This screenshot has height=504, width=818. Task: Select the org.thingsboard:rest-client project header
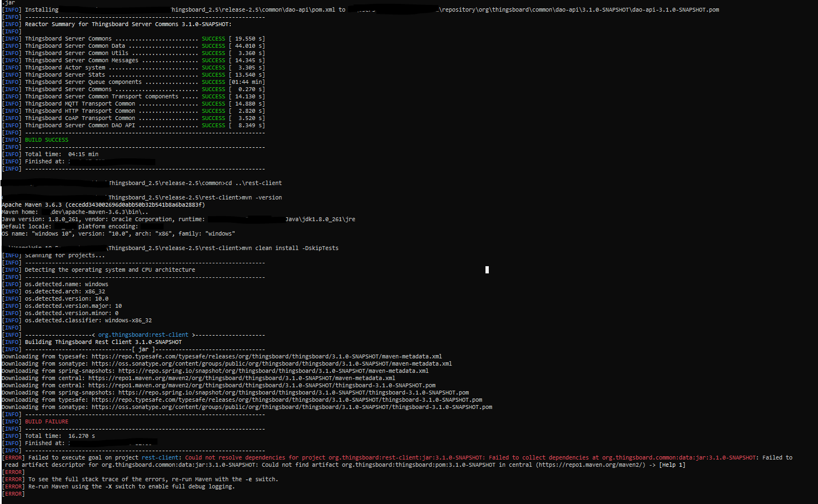click(x=144, y=335)
